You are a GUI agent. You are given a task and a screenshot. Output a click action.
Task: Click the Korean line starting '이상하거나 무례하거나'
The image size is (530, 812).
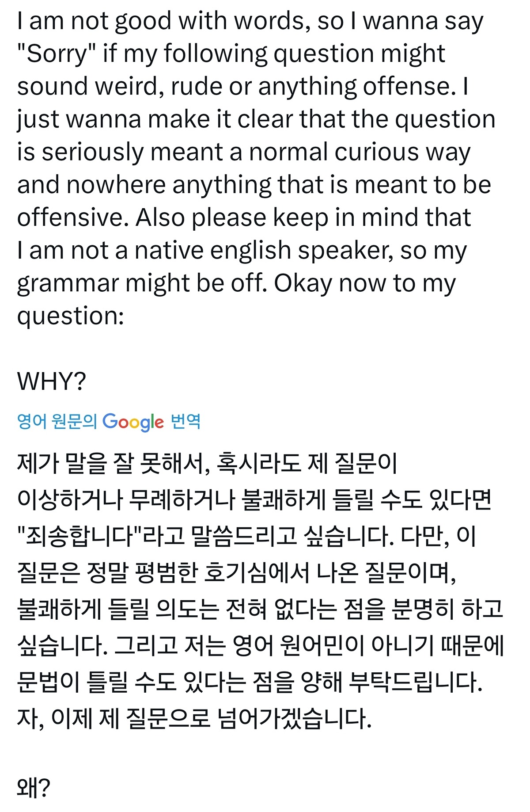pos(254,499)
